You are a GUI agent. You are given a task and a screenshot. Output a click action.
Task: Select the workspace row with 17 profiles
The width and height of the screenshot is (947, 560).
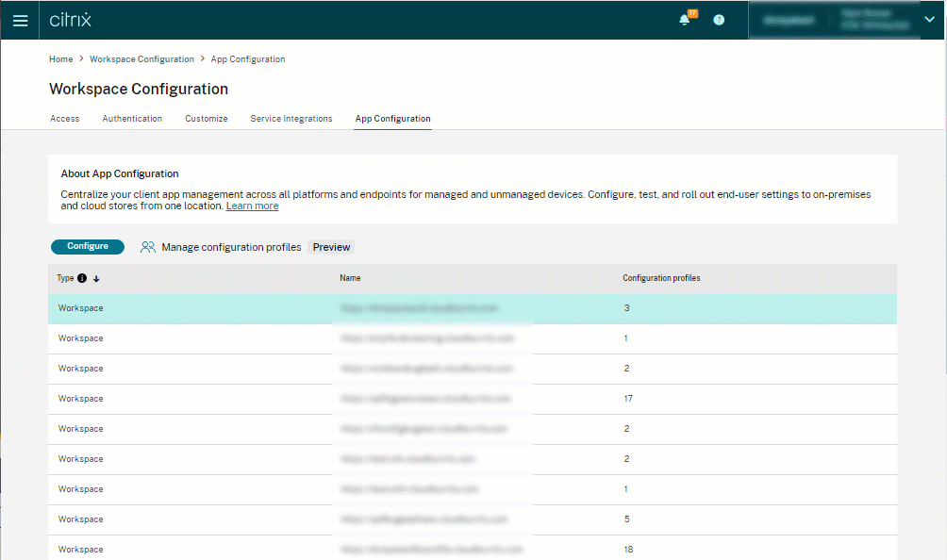tap(472, 399)
